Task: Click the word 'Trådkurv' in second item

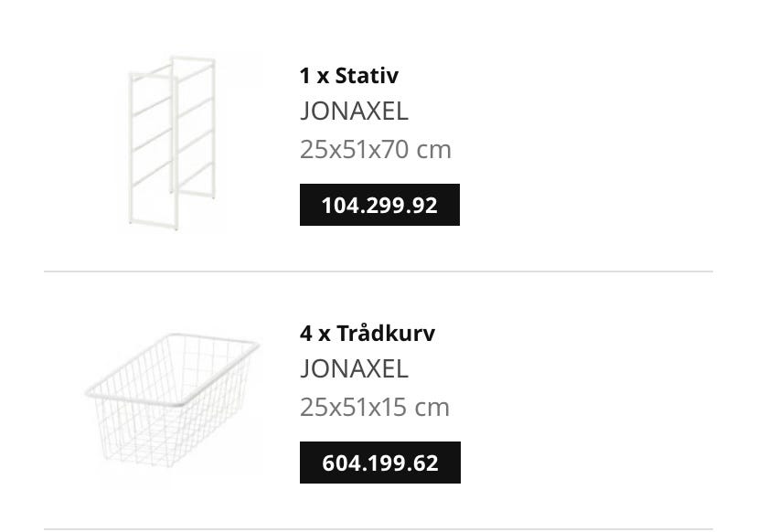Action: (386, 333)
